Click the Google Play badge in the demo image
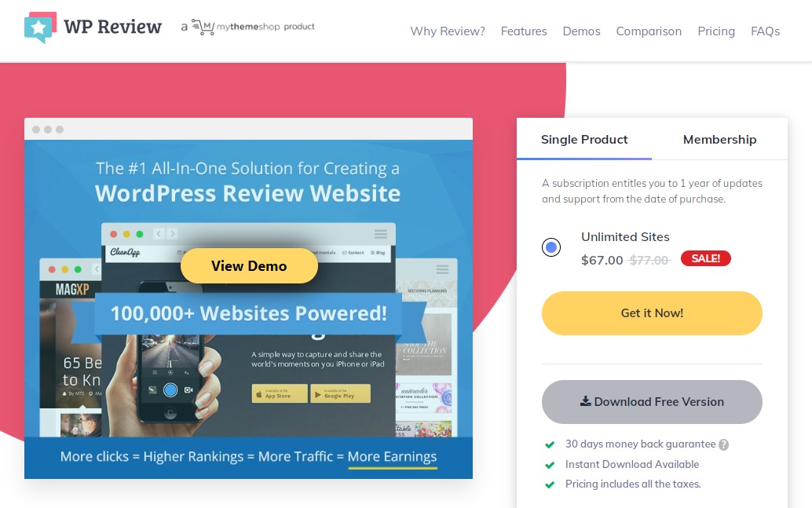 coord(340,393)
